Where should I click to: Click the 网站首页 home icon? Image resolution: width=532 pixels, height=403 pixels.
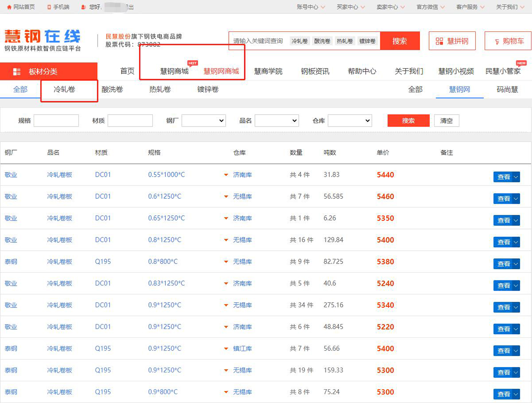(9, 7)
